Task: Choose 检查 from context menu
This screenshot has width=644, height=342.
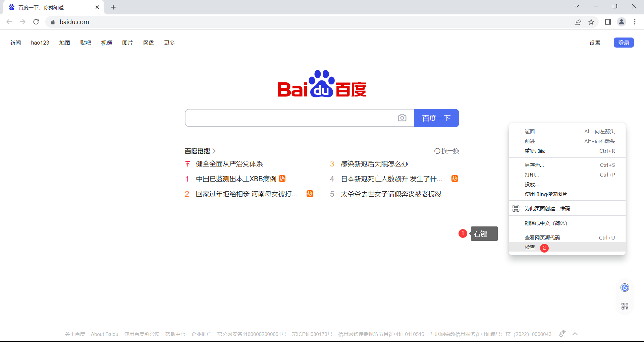Action: pos(567,247)
